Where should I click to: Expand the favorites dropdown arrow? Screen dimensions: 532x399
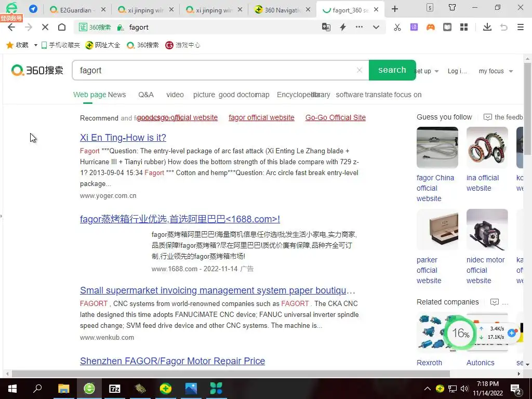(35, 45)
